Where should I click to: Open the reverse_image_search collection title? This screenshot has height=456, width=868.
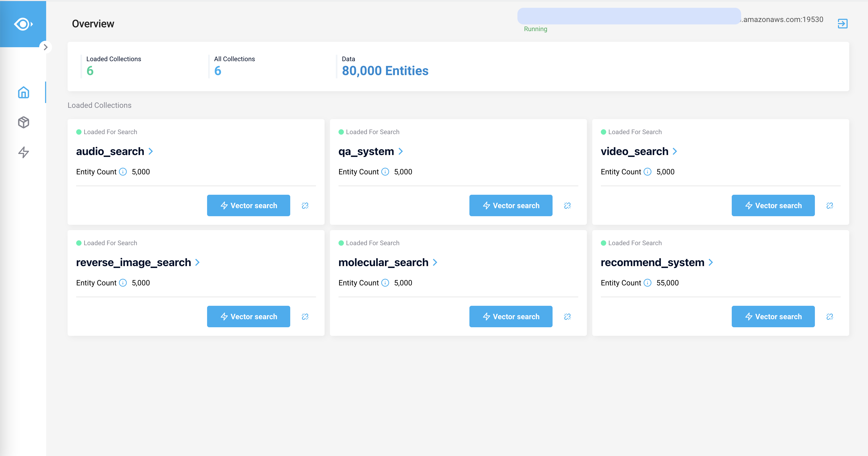[x=133, y=262]
